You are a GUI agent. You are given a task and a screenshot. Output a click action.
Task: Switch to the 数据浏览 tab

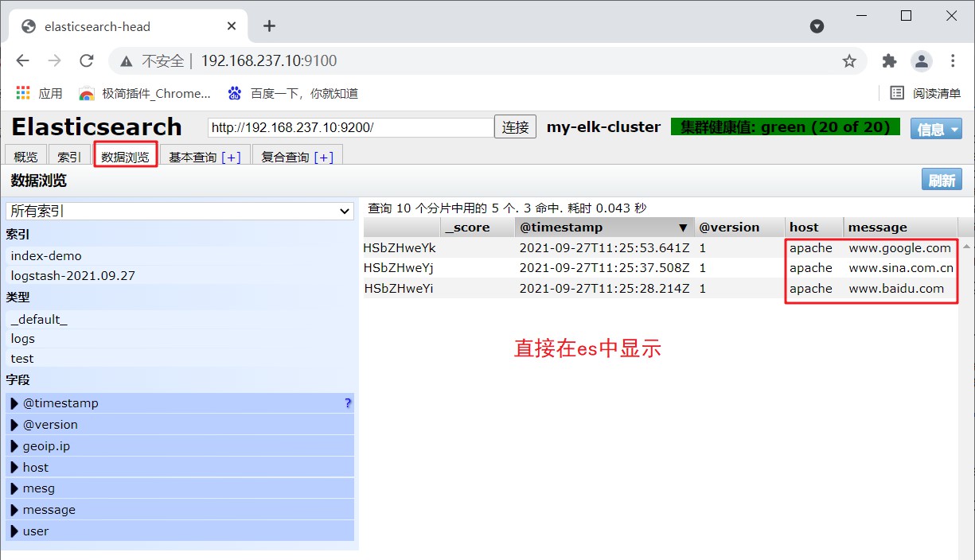point(125,157)
